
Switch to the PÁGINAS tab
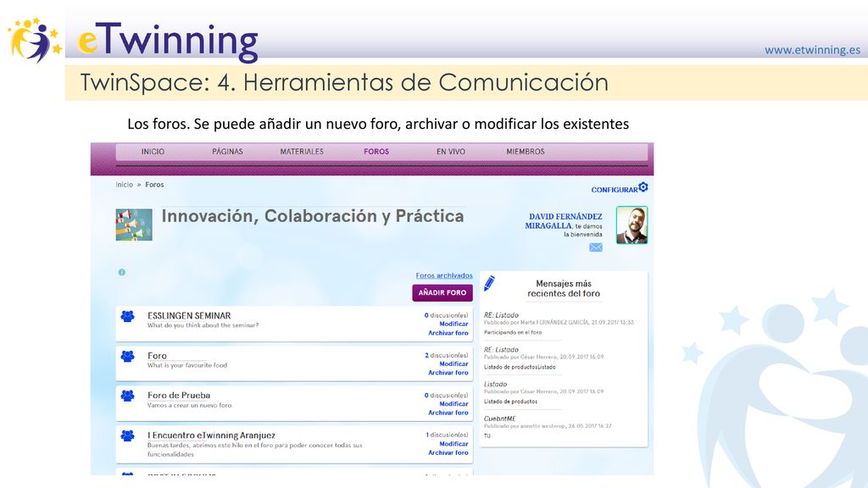tap(227, 152)
